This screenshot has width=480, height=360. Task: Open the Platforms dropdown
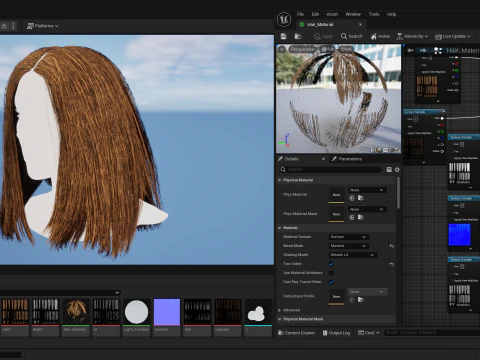(x=42, y=26)
